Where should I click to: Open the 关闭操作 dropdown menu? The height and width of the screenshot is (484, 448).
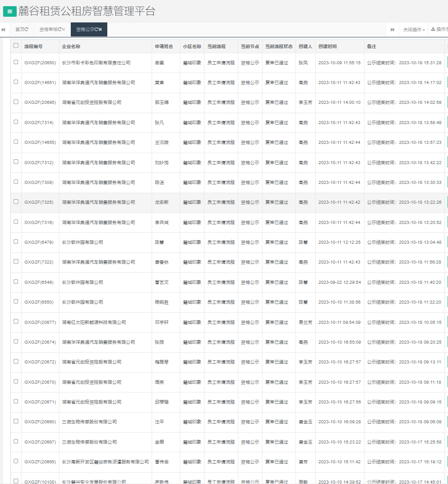point(414,29)
